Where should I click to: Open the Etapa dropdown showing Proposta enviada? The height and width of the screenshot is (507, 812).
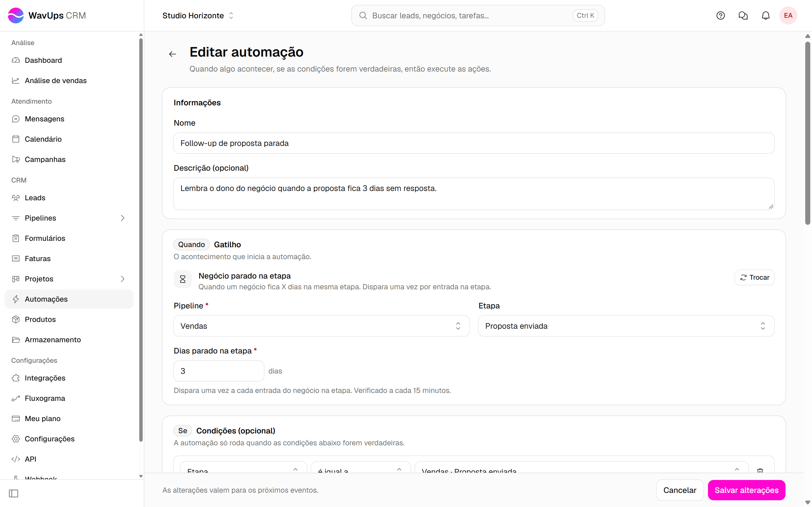(x=626, y=326)
